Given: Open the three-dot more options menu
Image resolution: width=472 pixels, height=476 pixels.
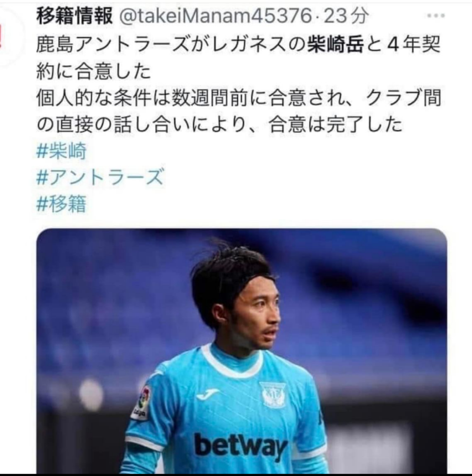Looking at the screenshot, I should tap(436, 16).
